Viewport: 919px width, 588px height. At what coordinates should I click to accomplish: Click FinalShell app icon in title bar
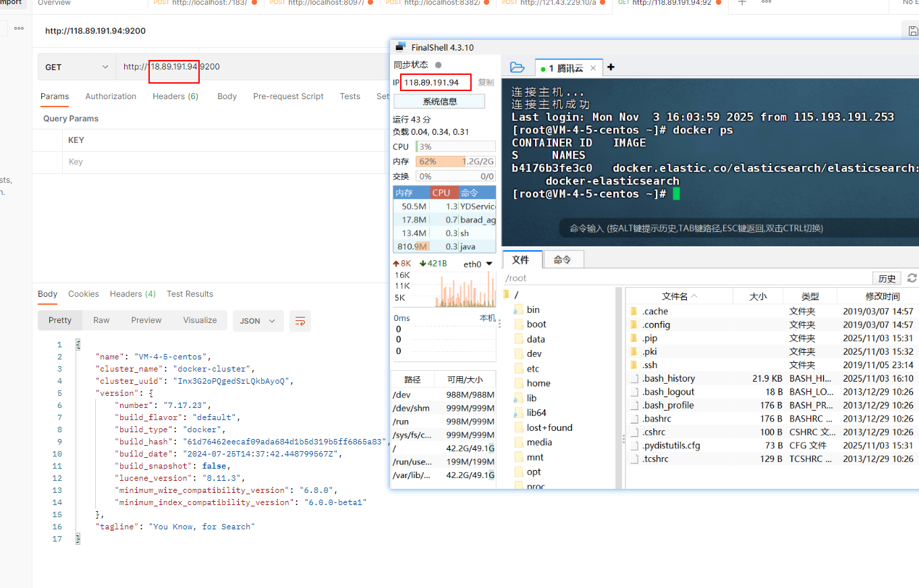[x=401, y=47]
